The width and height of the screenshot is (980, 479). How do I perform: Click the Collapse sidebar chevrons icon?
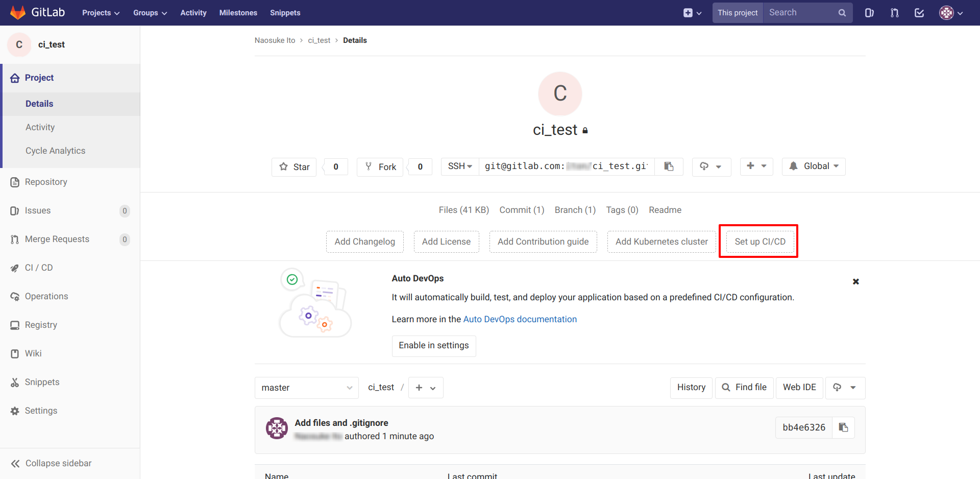[15, 463]
